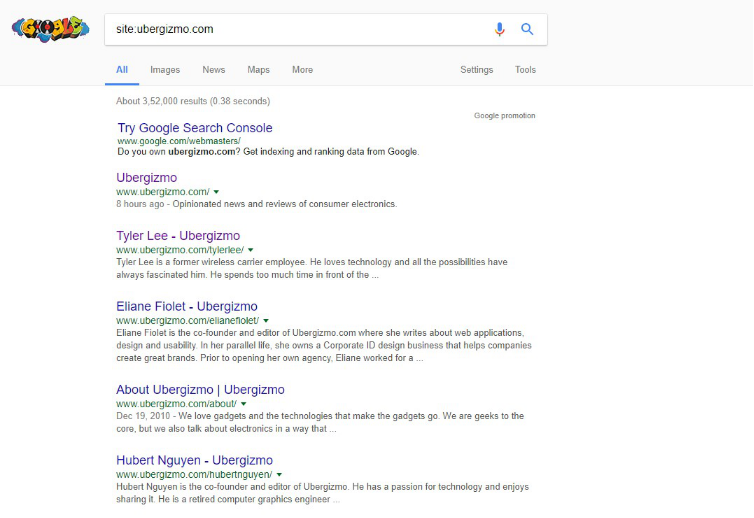The height and width of the screenshot is (518, 754).
Task: Open Tyler Lee - Ubergizmo result
Action: point(178,236)
